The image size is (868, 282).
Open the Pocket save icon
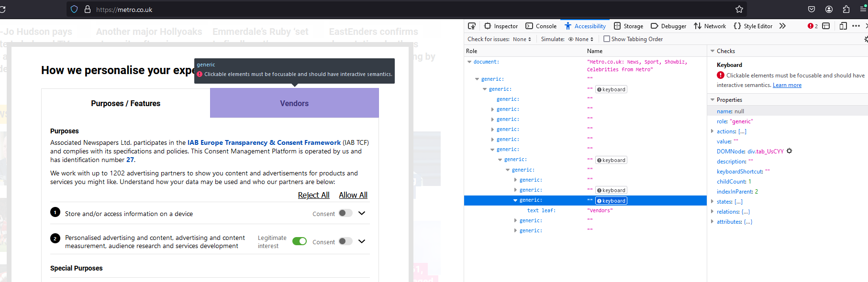click(812, 9)
